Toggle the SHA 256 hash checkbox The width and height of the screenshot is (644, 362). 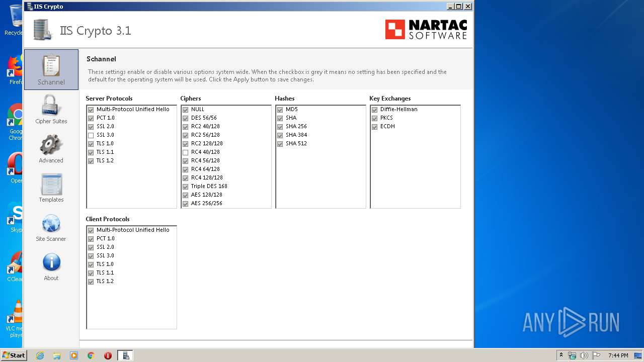(280, 127)
